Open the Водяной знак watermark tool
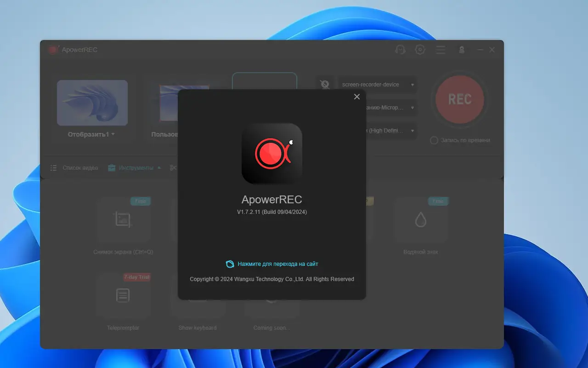 [421, 220]
